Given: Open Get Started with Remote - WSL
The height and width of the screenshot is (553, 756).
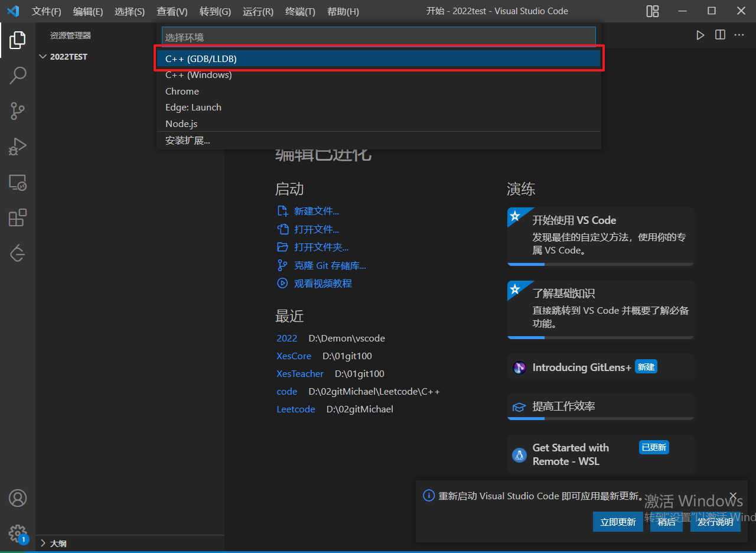Looking at the screenshot, I should tap(601, 454).
